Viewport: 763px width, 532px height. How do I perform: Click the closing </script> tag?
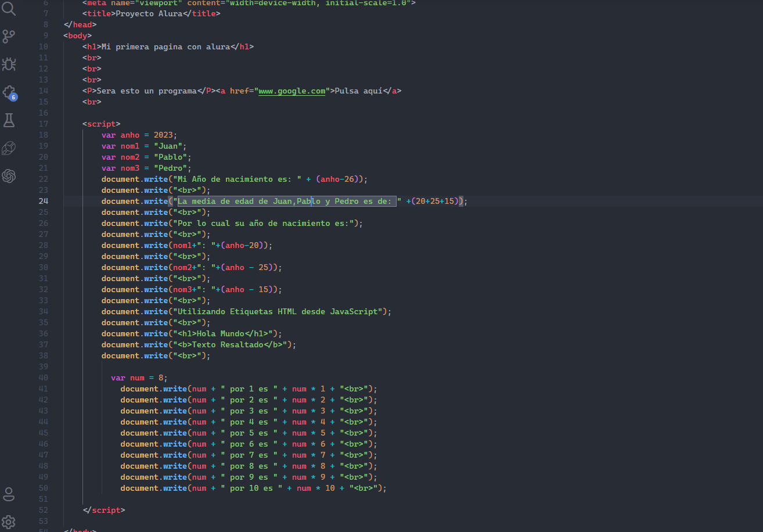(104, 510)
